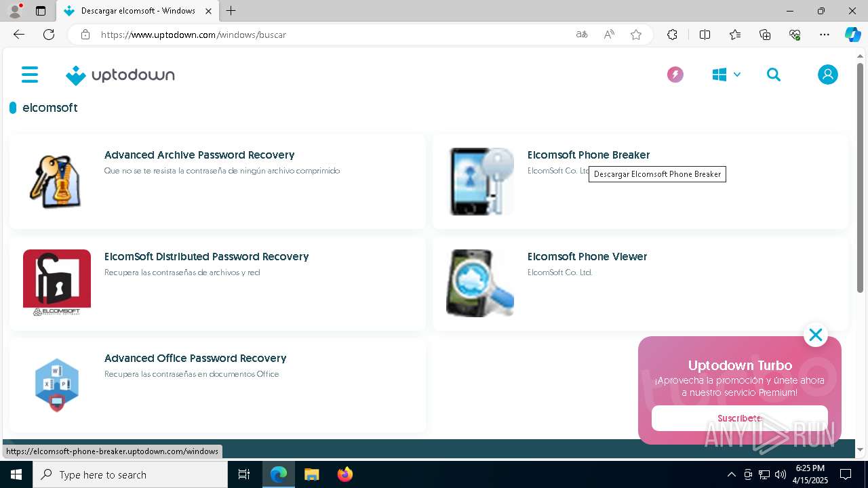The width and height of the screenshot is (868, 488).
Task: Click the taskbar search box
Action: coord(130,474)
